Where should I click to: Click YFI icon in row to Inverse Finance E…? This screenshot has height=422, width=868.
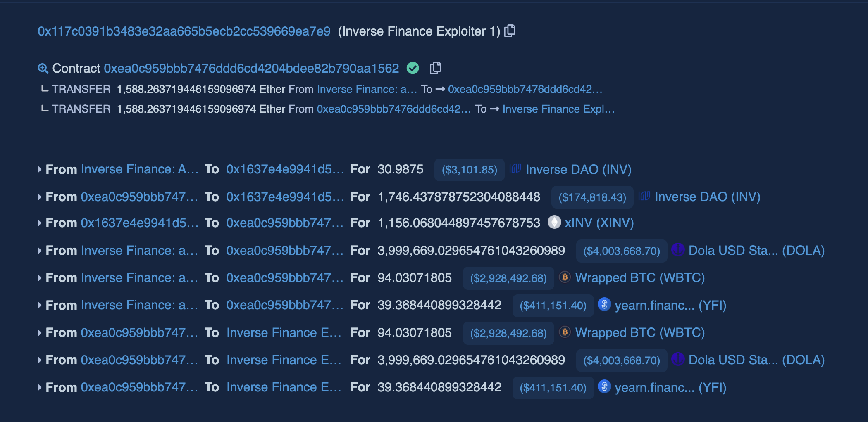604,386
